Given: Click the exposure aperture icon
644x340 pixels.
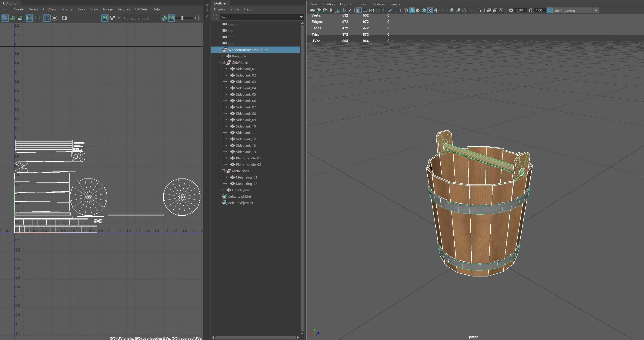Looking at the screenshot, I should [x=511, y=10].
